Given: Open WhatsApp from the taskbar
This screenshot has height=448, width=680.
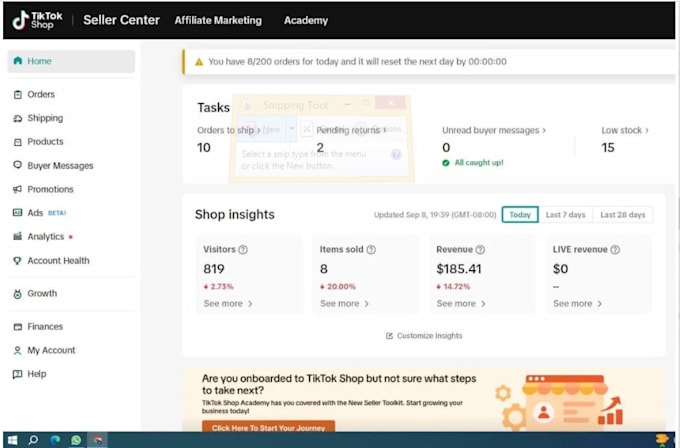Looking at the screenshot, I should tap(76, 440).
